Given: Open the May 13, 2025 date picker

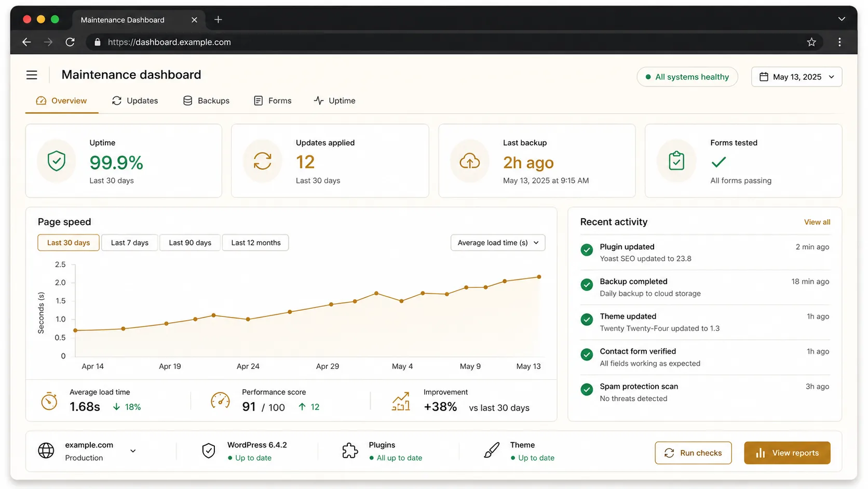Looking at the screenshot, I should tap(796, 77).
